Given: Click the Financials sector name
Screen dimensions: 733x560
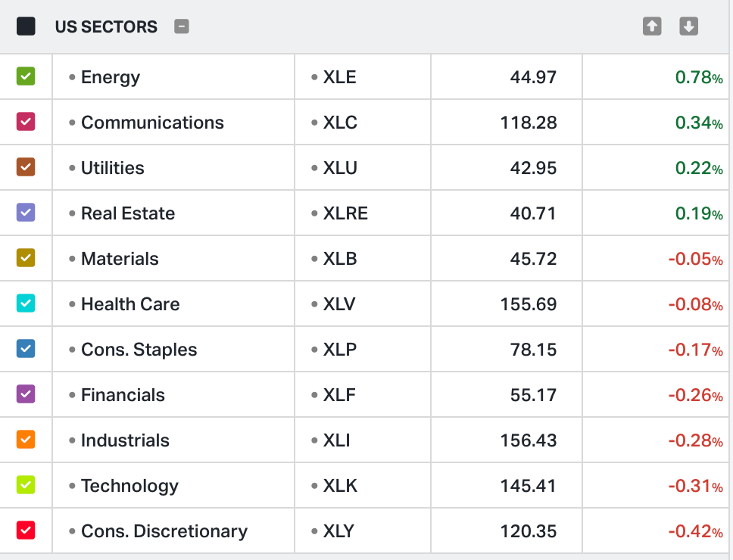Looking at the screenshot, I should click(123, 395).
